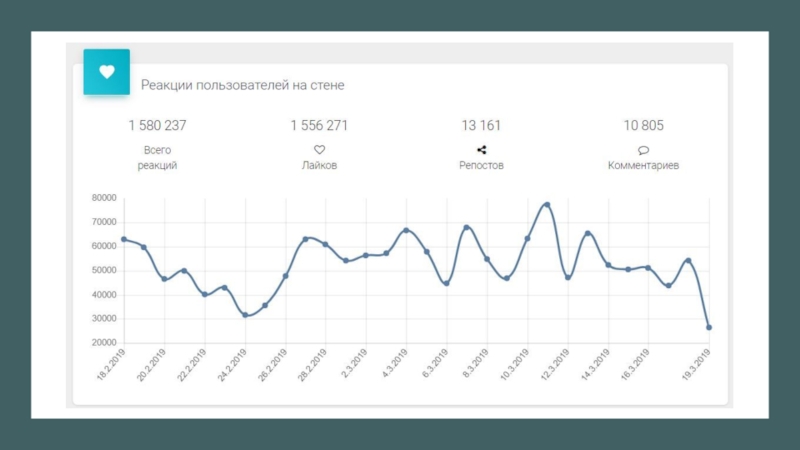Select the likes count 1 556 271
The height and width of the screenshot is (450, 800).
coord(319,126)
